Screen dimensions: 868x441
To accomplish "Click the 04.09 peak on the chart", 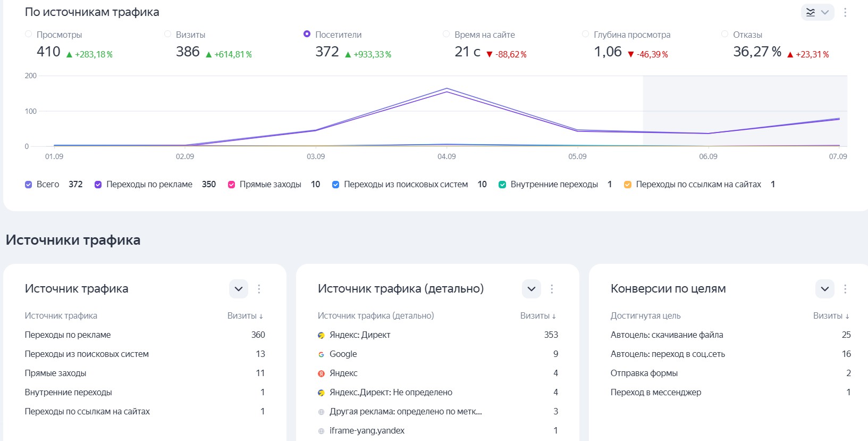I will [x=446, y=89].
